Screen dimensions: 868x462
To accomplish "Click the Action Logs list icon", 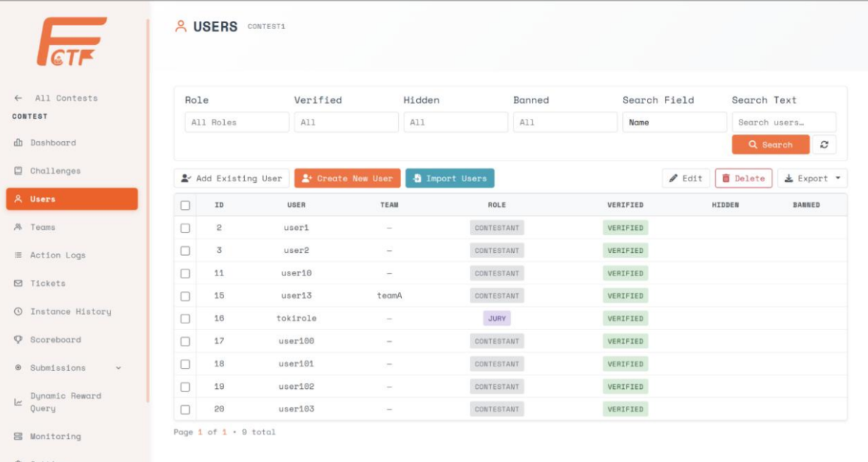I will click(x=18, y=255).
